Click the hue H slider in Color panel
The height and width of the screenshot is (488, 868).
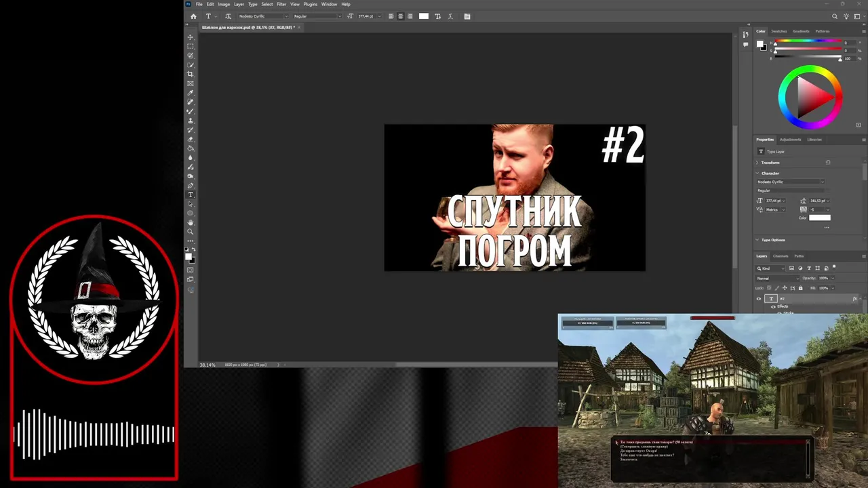[x=808, y=43]
